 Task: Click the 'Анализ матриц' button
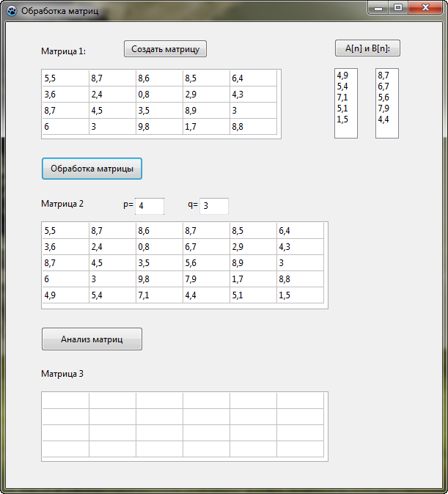tap(92, 339)
